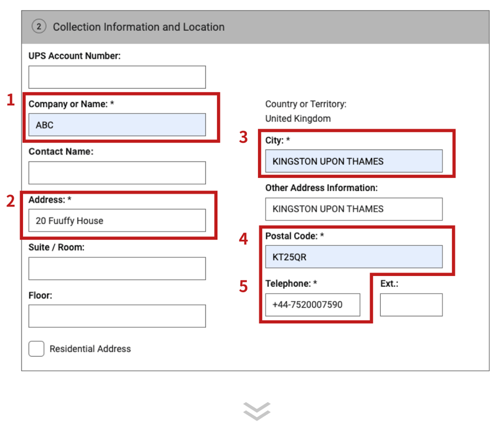Click the step 2 circle icon
The width and height of the screenshot is (504, 430).
[39, 27]
